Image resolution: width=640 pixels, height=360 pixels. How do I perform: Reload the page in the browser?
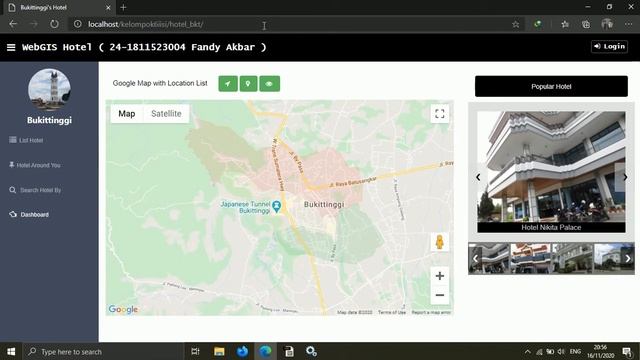(54, 24)
